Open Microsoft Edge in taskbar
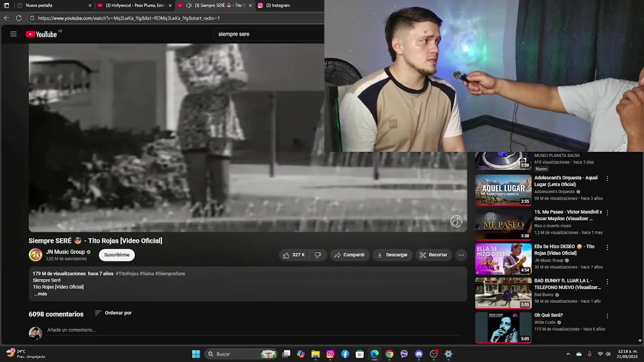Screen dimensions: 644x362 [x=375, y=354]
